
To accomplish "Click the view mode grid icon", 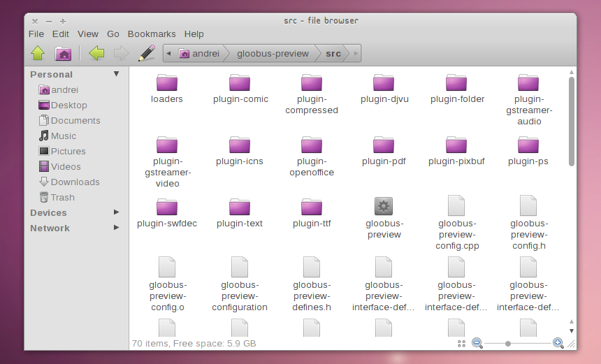I will 461,344.
